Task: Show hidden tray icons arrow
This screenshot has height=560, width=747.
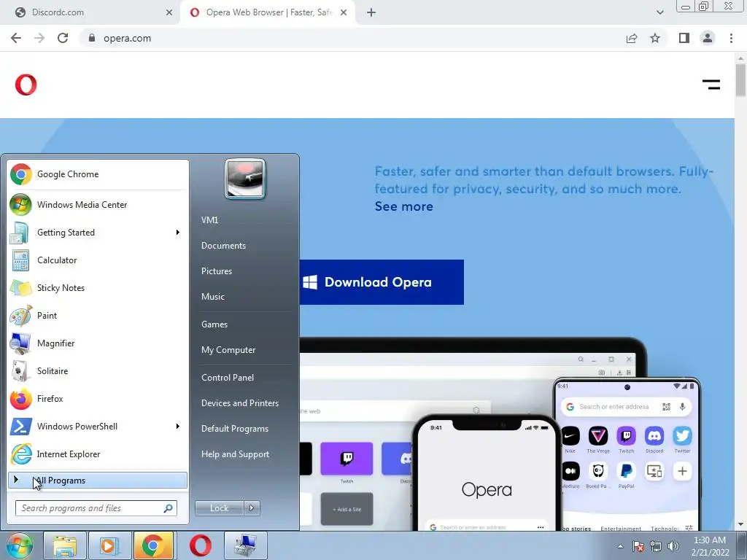Action: coord(620,546)
